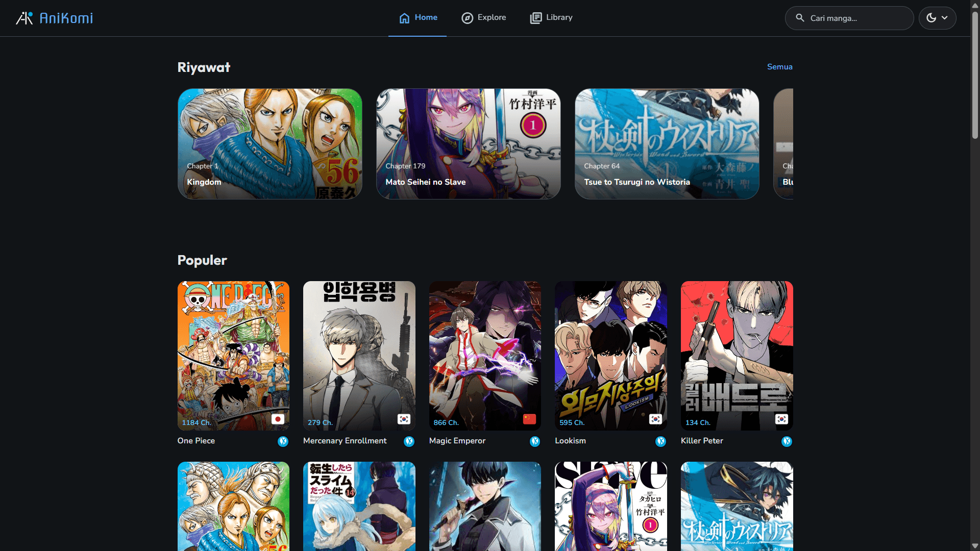
Task: Open the Home tab
Action: [x=418, y=18]
